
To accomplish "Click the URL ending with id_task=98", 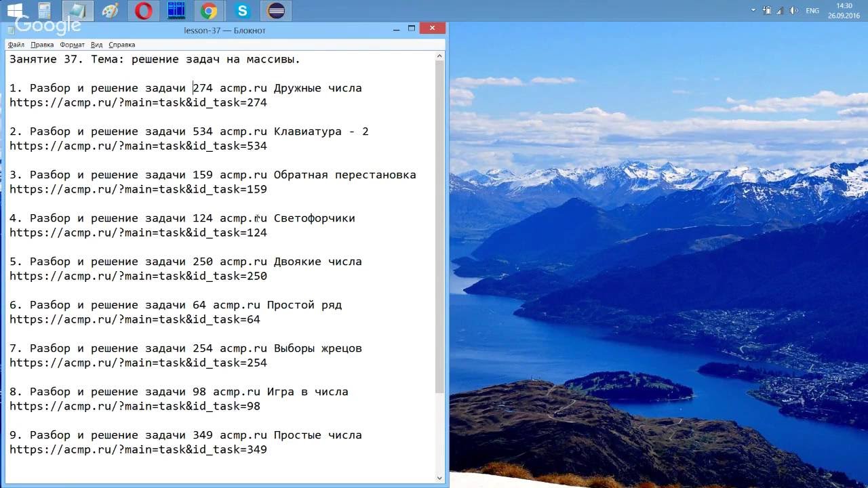I will point(135,407).
